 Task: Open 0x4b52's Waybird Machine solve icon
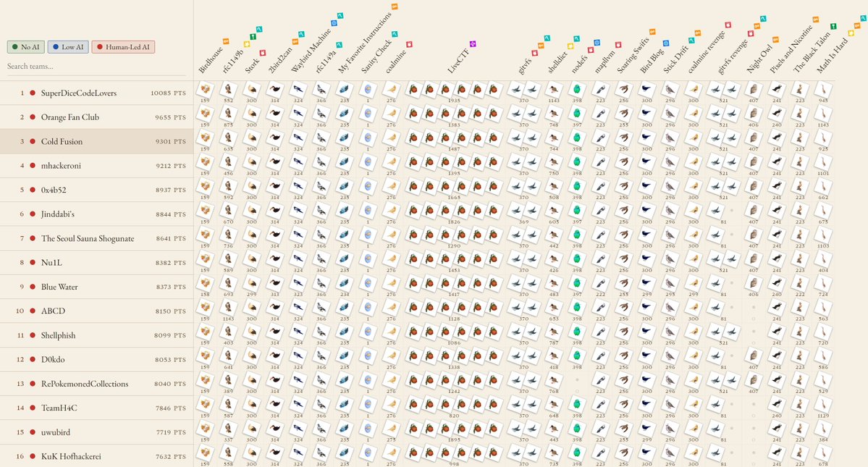click(298, 187)
